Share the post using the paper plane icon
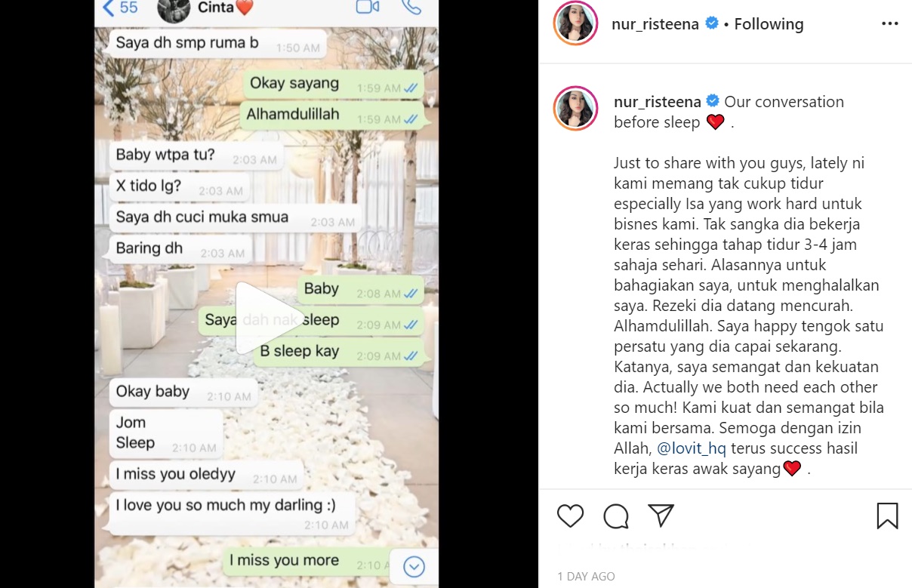 (661, 516)
